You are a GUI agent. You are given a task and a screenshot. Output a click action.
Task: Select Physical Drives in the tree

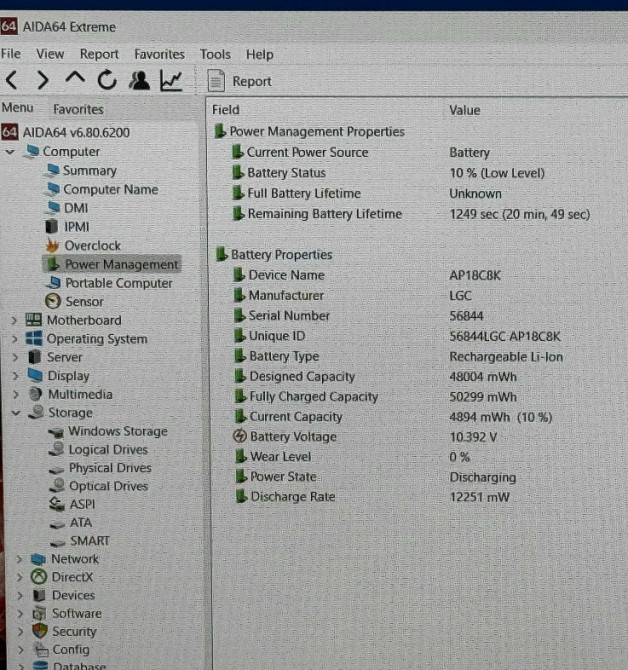click(x=110, y=468)
